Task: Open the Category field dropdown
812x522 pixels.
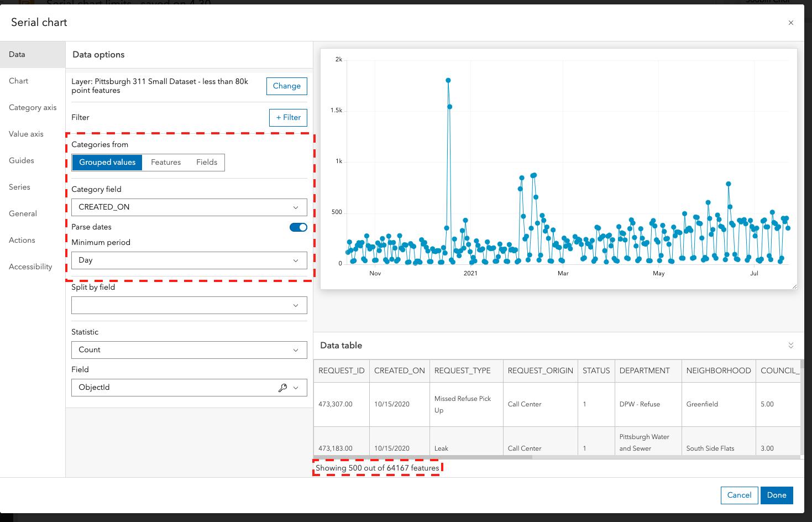Action: click(188, 207)
